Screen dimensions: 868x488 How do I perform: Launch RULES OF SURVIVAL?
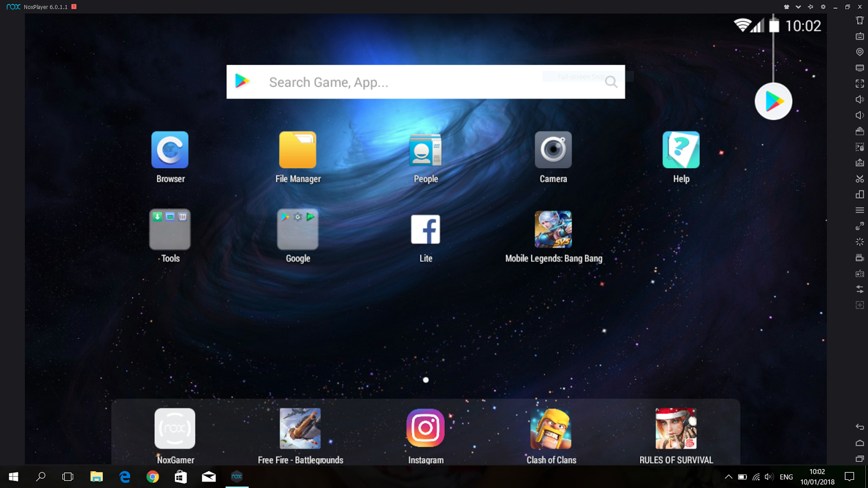coord(676,428)
